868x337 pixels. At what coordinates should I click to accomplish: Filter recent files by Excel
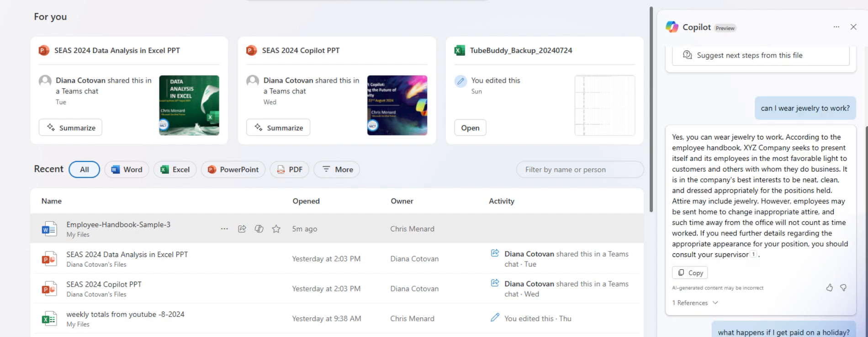tap(175, 169)
